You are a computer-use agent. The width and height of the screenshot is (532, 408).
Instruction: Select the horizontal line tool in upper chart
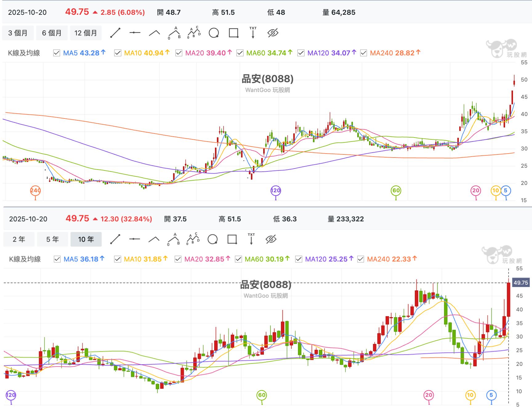pyautogui.click(x=135, y=33)
